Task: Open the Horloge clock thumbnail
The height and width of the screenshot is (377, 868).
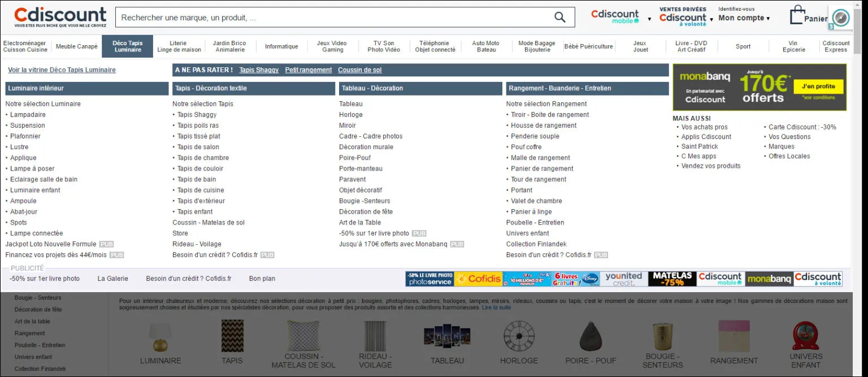Action: [519, 336]
